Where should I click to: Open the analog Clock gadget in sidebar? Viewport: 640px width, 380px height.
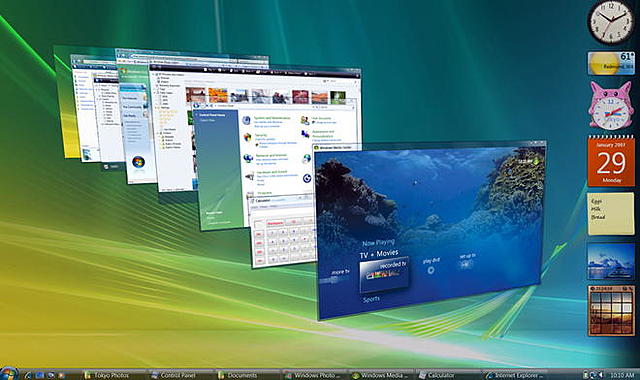611,22
